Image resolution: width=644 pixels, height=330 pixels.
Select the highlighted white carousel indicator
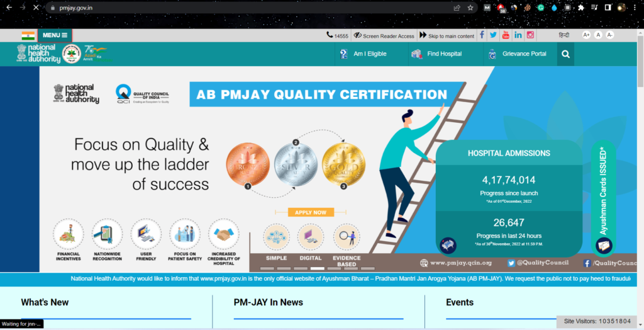pos(318,269)
